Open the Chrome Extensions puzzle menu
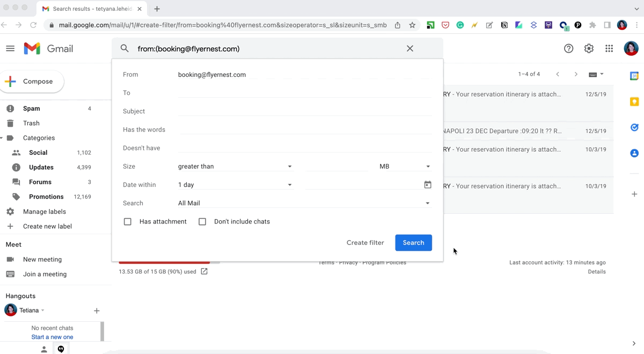 (592, 25)
